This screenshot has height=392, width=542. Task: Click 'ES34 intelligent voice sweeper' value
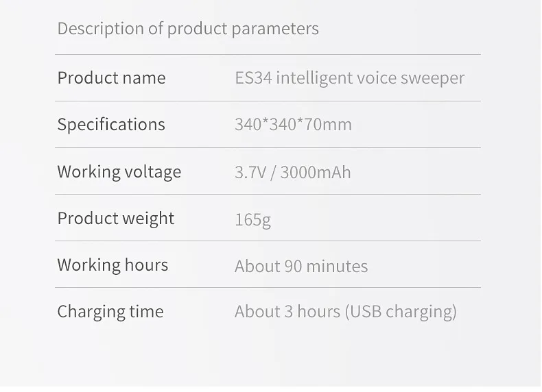tap(349, 78)
